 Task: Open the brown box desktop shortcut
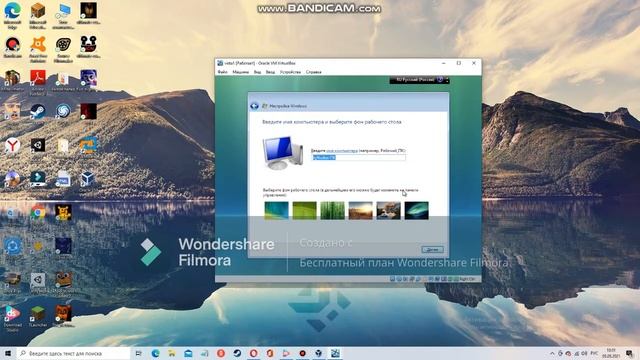(38, 15)
